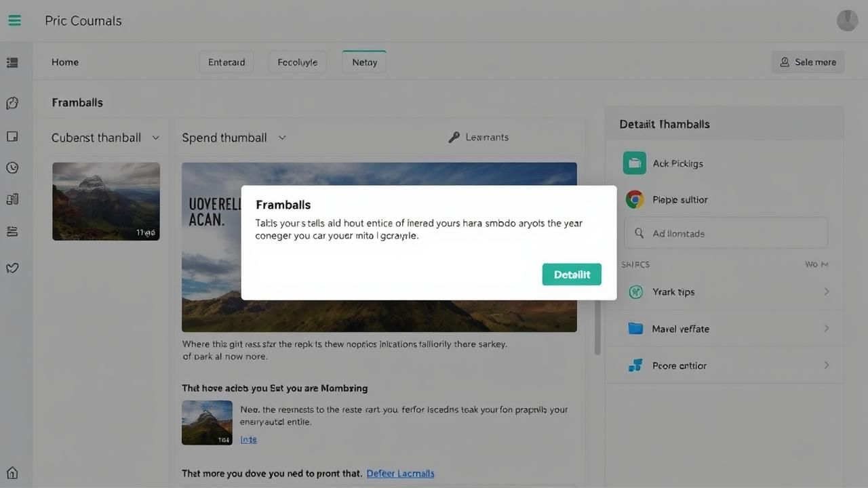Click the Sele more button
This screenshot has height=488, width=868.
808,62
